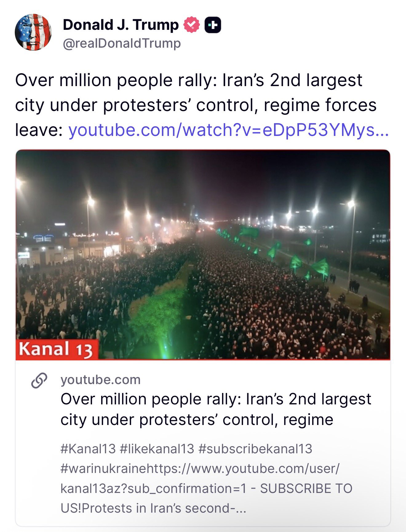
Task: Open Donald J. Trump's profile avatar
Action: (33, 32)
